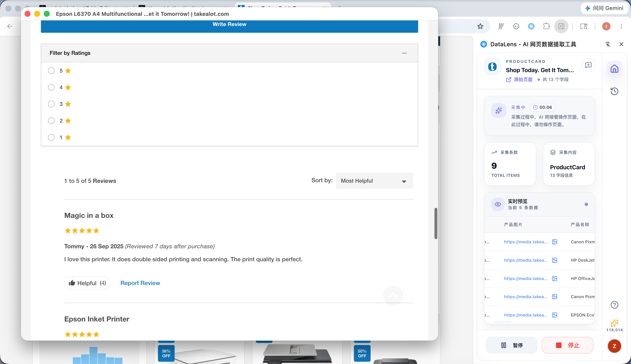
Task: Click the takealot logo icon in ProductCard header
Action: pyautogui.click(x=492, y=67)
